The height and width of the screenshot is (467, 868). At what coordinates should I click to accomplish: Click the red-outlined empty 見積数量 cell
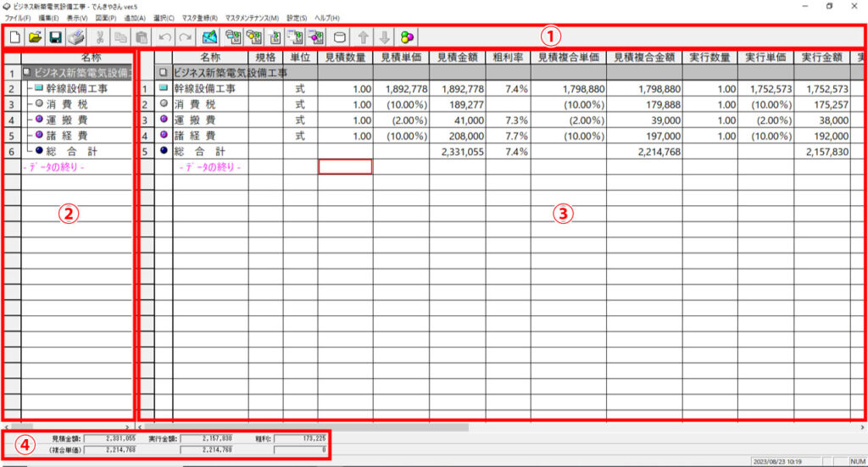coord(345,167)
